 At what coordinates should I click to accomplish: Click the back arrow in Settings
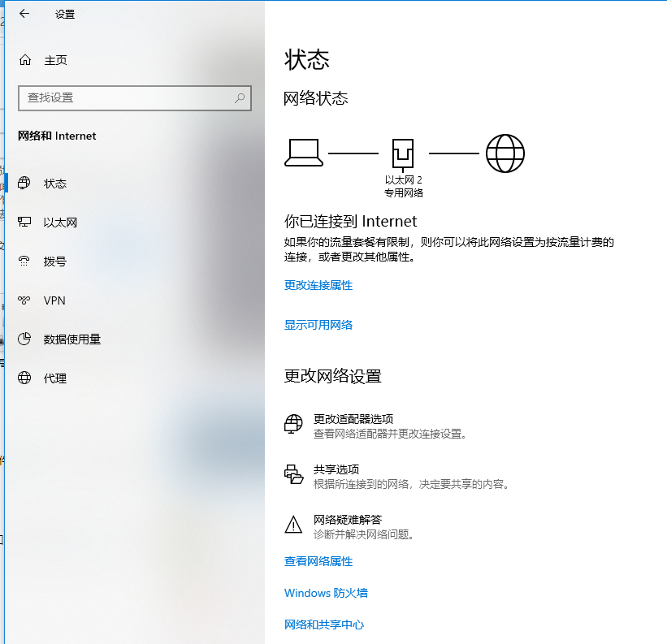(x=24, y=14)
